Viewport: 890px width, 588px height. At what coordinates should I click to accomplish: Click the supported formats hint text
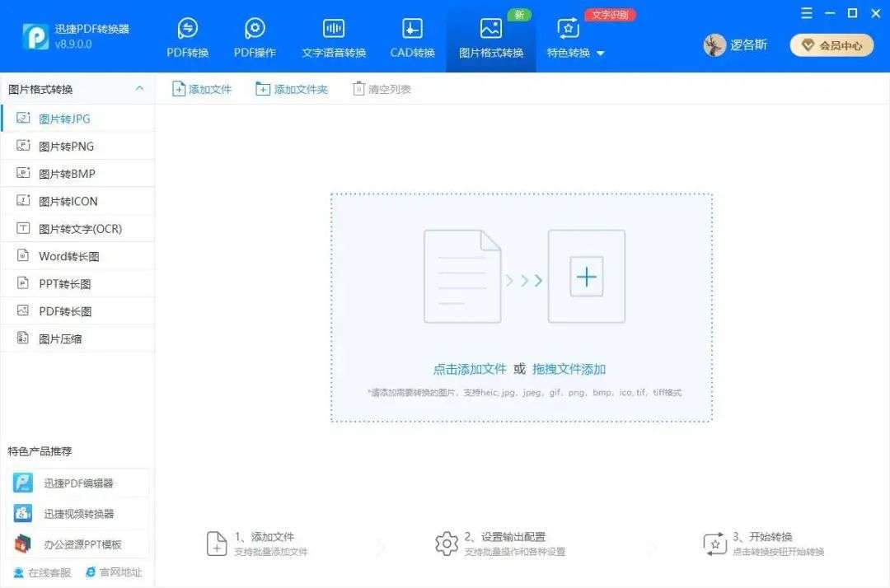click(x=524, y=392)
